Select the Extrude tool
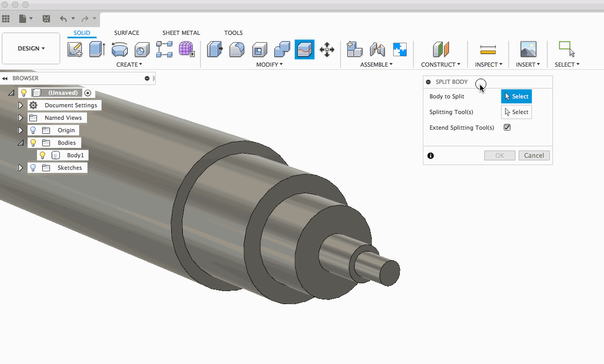 tap(97, 49)
